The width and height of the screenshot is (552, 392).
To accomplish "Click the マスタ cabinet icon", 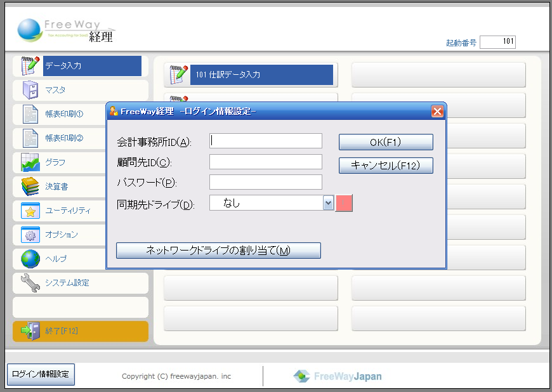I will tap(30, 90).
